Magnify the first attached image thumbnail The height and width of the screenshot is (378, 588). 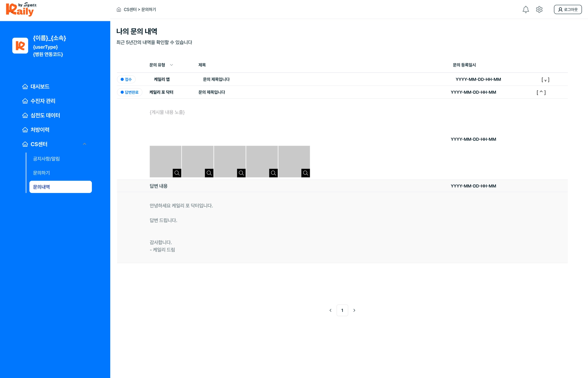177,173
